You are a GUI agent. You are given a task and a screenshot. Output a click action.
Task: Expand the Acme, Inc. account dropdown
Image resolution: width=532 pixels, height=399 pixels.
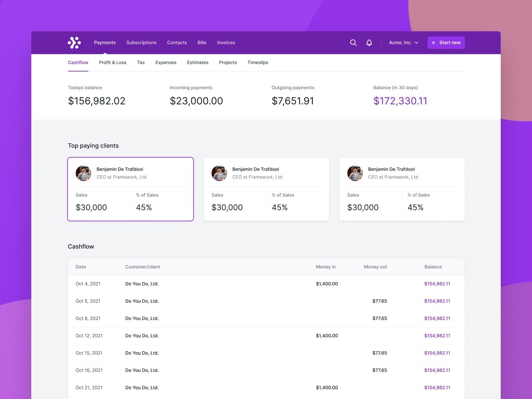[403, 43]
